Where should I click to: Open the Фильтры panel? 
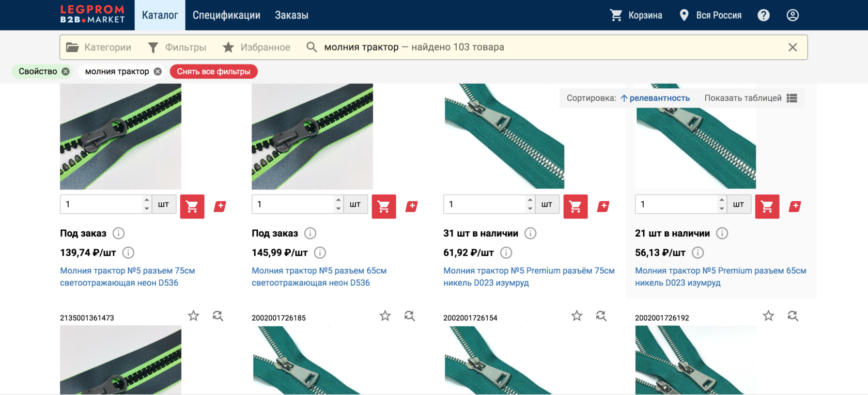[x=177, y=47]
